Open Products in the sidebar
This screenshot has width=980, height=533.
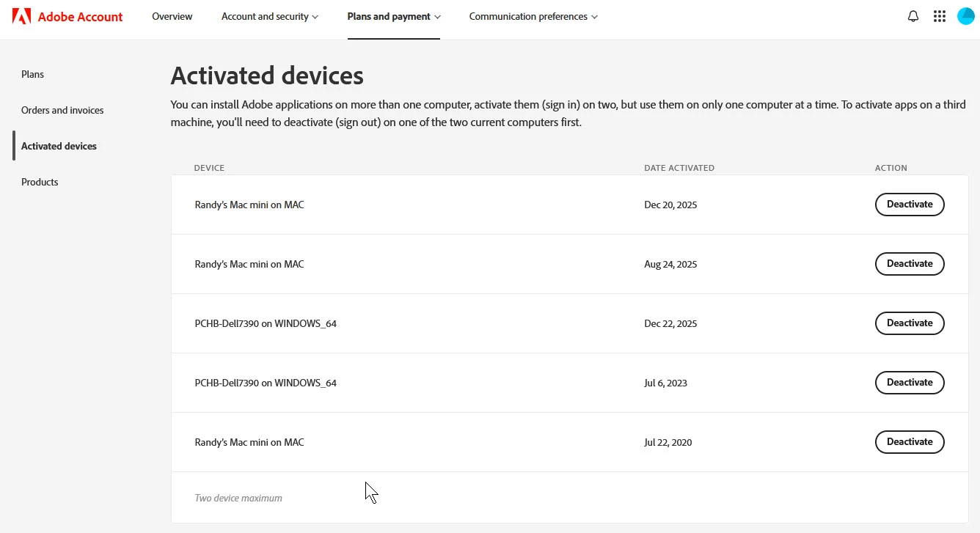pos(40,182)
